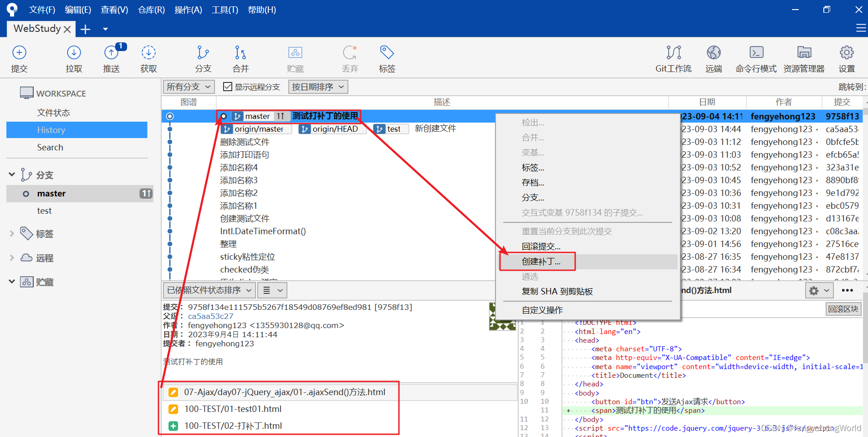Open the 合并 merge toolbar tool
The image size is (868, 437).
(x=240, y=59)
